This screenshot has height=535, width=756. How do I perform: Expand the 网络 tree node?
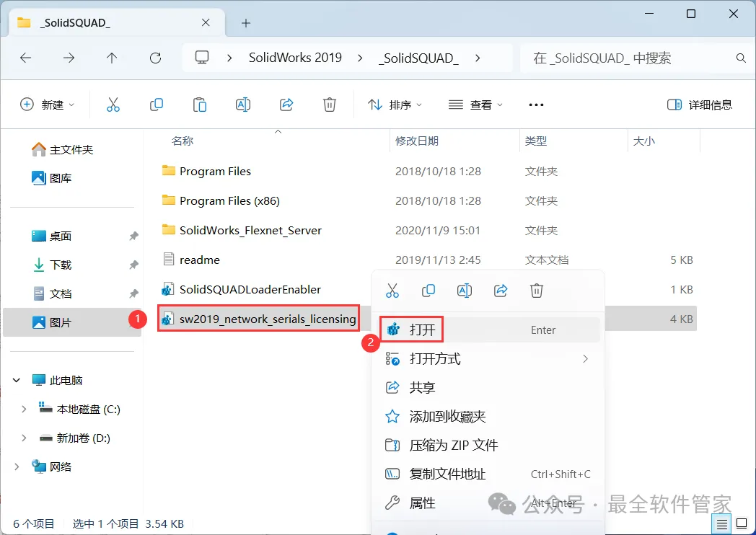tap(17, 467)
